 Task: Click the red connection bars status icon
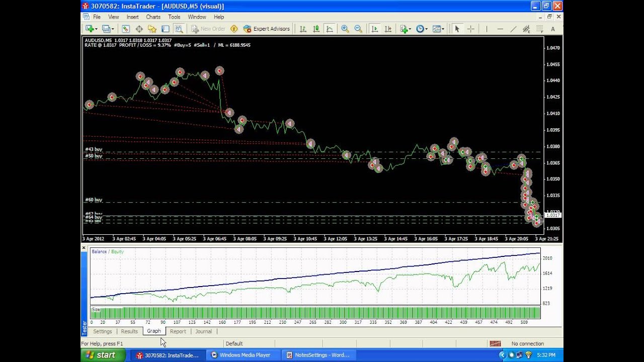495,344
